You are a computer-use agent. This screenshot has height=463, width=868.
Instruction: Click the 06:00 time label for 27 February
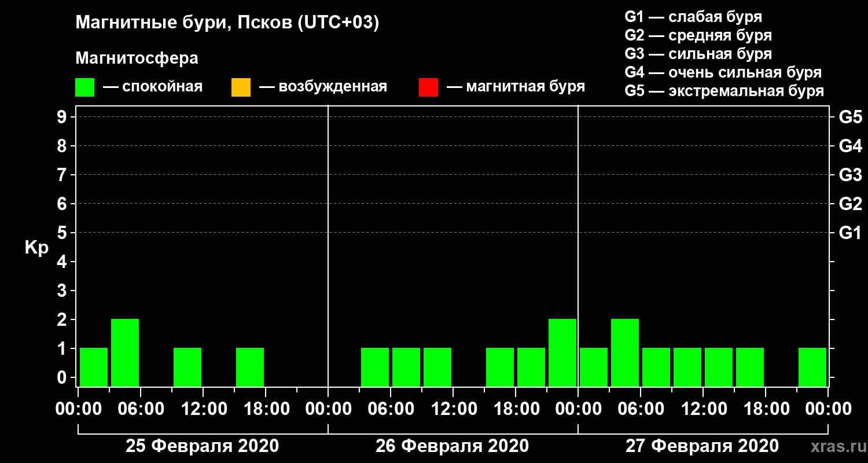(x=641, y=409)
